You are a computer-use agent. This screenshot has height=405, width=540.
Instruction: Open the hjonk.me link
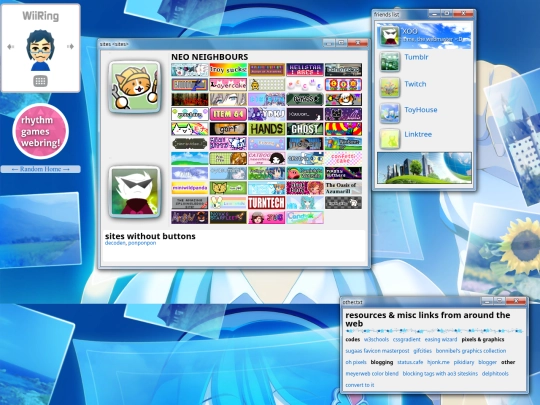(x=438, y=362)
